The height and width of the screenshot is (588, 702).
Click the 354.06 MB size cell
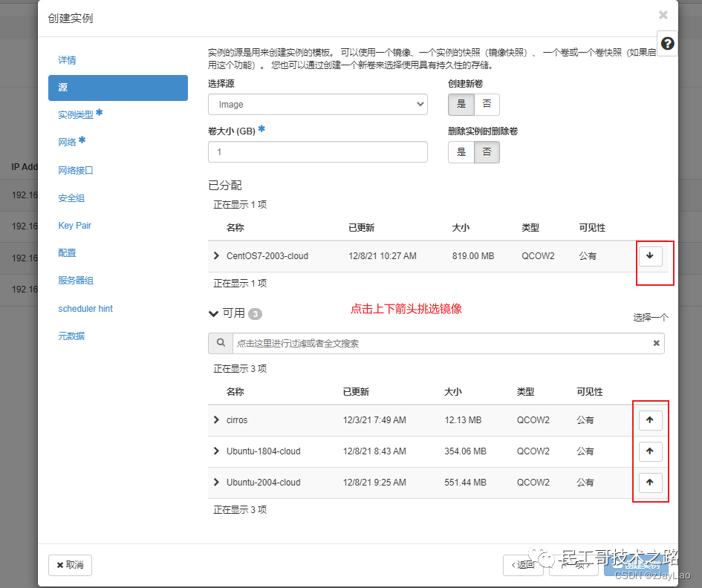point(465,451)
